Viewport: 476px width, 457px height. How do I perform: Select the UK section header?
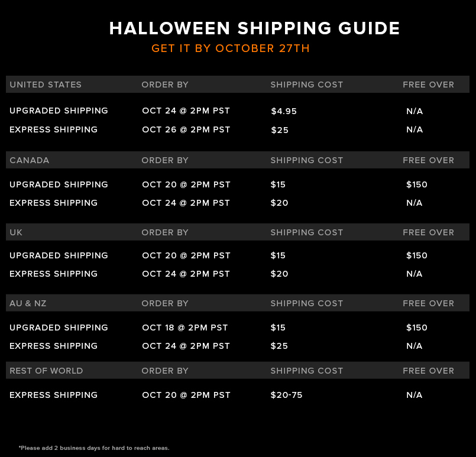click(16, 232)
